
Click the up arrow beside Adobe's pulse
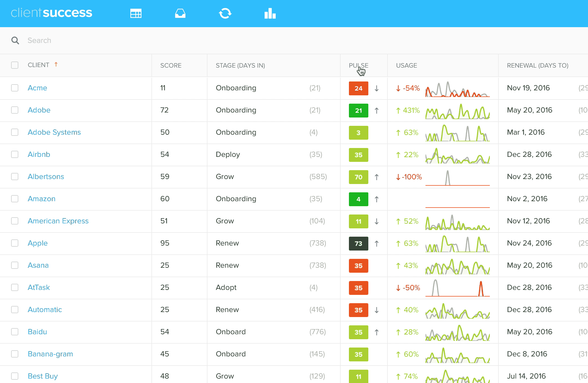point(377,110)
